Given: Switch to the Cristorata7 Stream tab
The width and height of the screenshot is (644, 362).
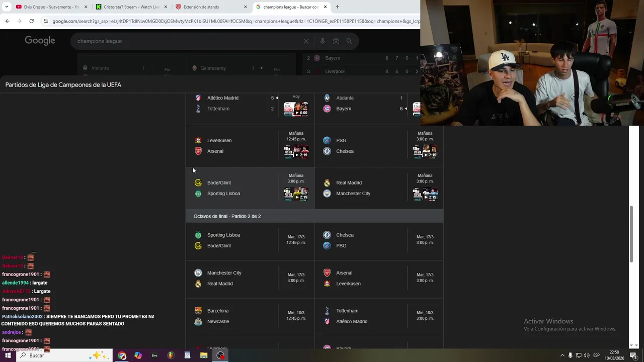Looking at the screenshot, I should 132,7.
